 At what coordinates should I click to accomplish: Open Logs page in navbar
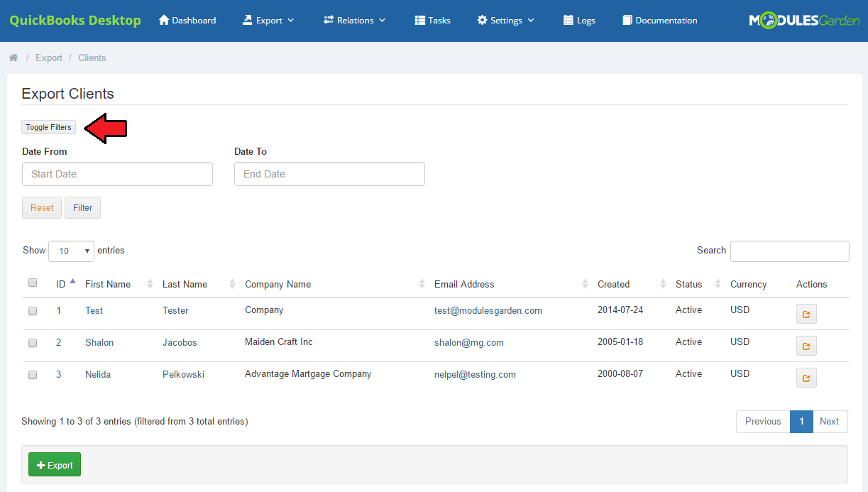click(579, 21)
